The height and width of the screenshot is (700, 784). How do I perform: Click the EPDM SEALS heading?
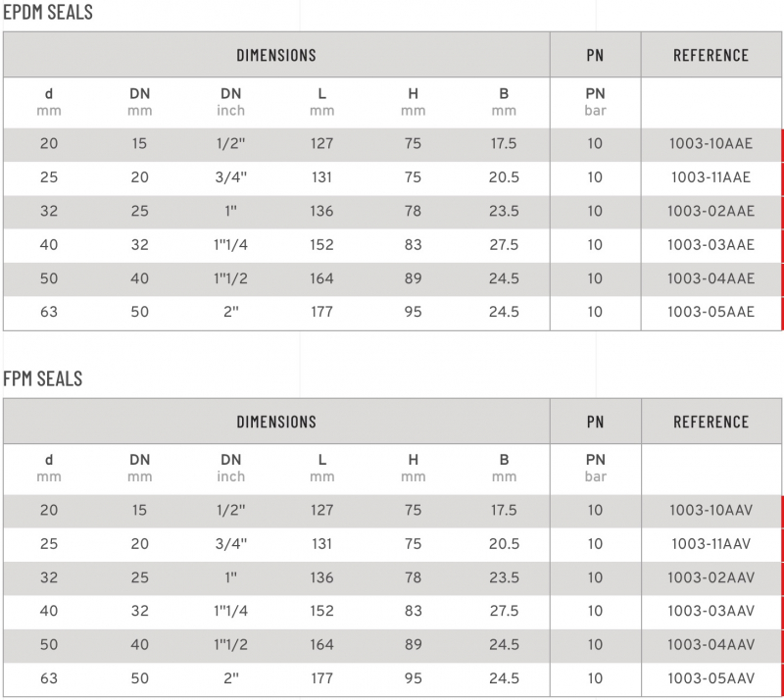(x=47, y=13)
